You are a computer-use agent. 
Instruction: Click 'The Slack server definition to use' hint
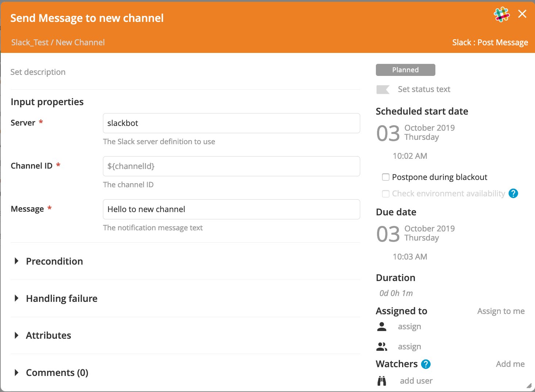tap(159, 142)
